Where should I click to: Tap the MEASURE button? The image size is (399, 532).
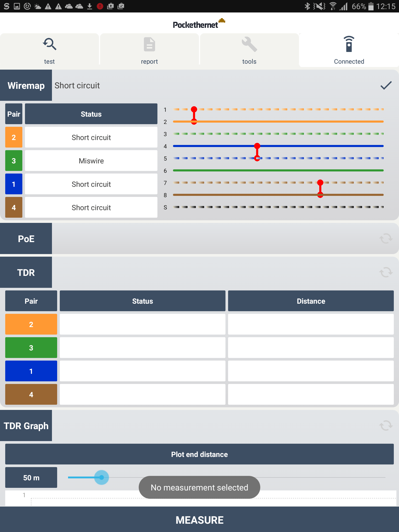click(199, 520)
